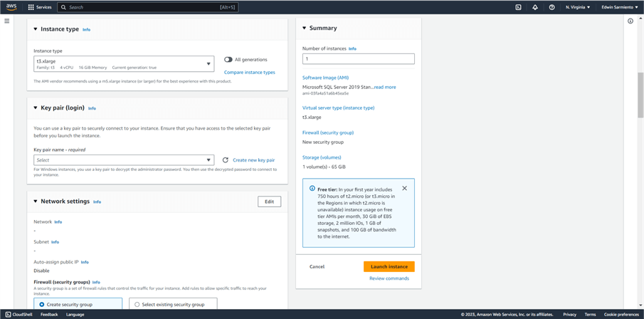Edit the Network settings
Screen dimensions: 644x319
click(270, 202)
